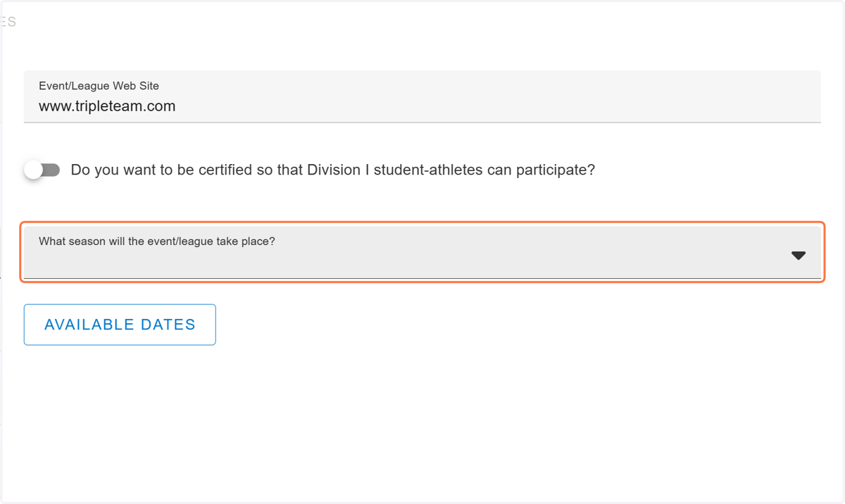Click the 'Event/League Web Site' label

tap(99, 86)
